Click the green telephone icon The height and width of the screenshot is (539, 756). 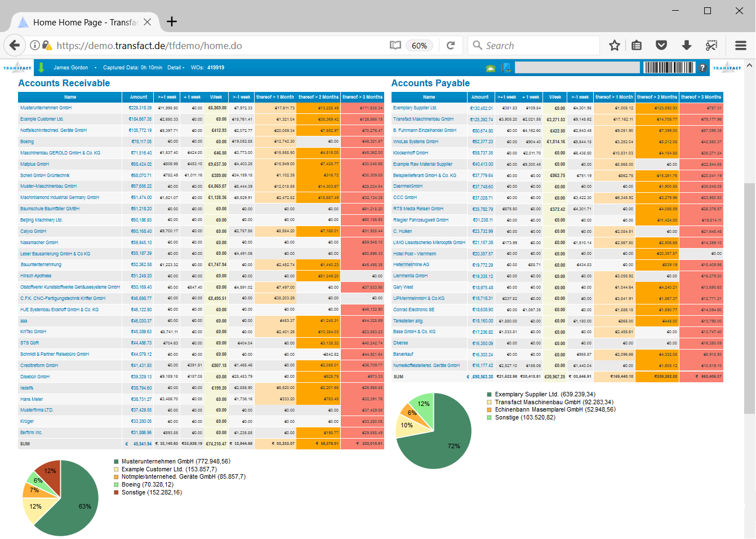(x=490, y=68)
